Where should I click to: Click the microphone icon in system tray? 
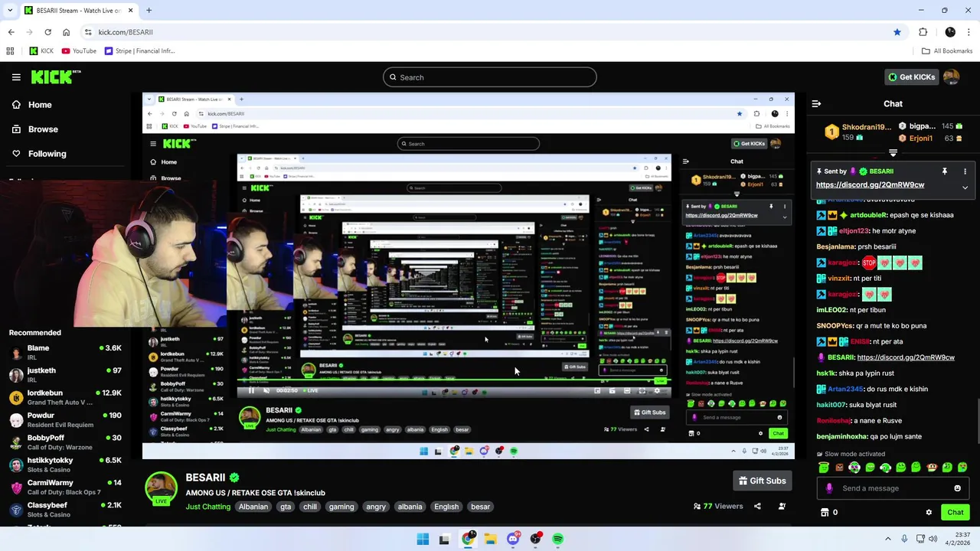click(x=904, y=539)
